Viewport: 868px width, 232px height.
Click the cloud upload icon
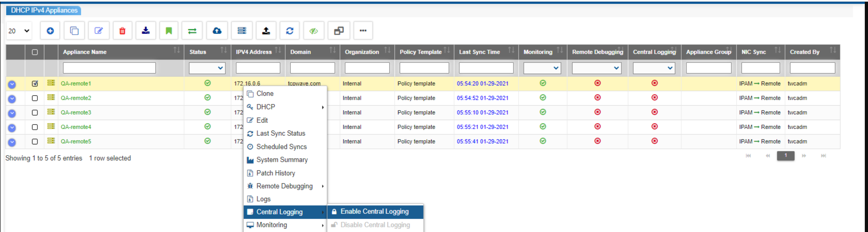pyautogui.click(x=217, y=31)
